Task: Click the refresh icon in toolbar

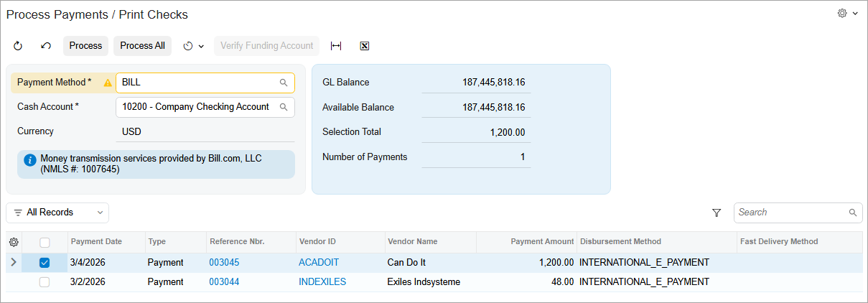Action: 18,46
